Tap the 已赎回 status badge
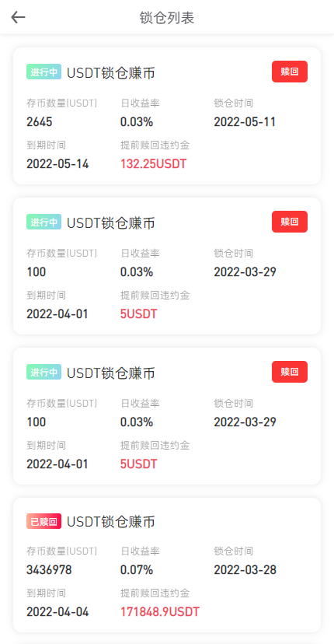Image resolution: width=334 pixels, height=644 pixels. pyautogui.click(x=44, y=521)
